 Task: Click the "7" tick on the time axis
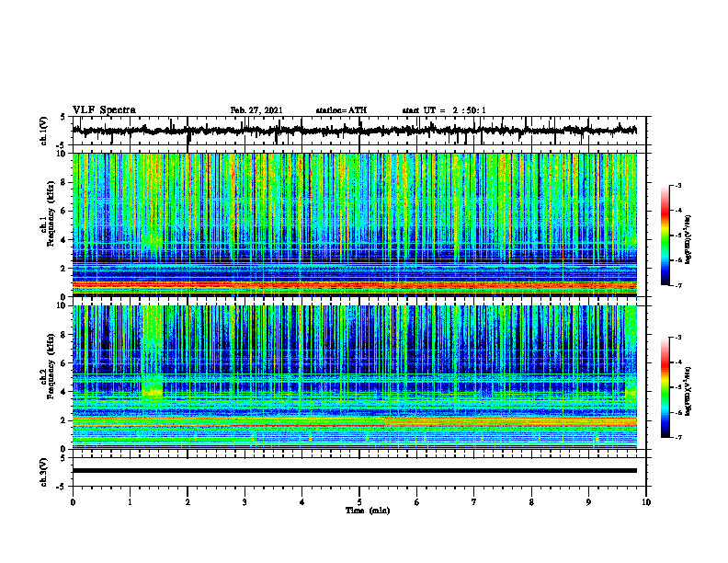tap(474, 502)
